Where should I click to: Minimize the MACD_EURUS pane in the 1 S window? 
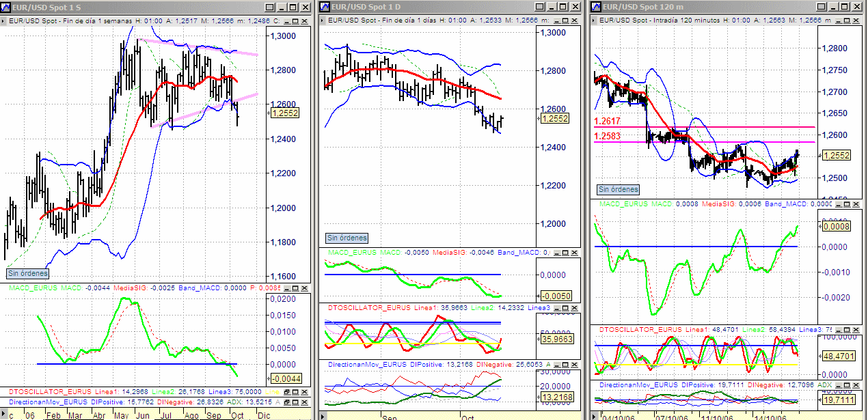point(287,288)
